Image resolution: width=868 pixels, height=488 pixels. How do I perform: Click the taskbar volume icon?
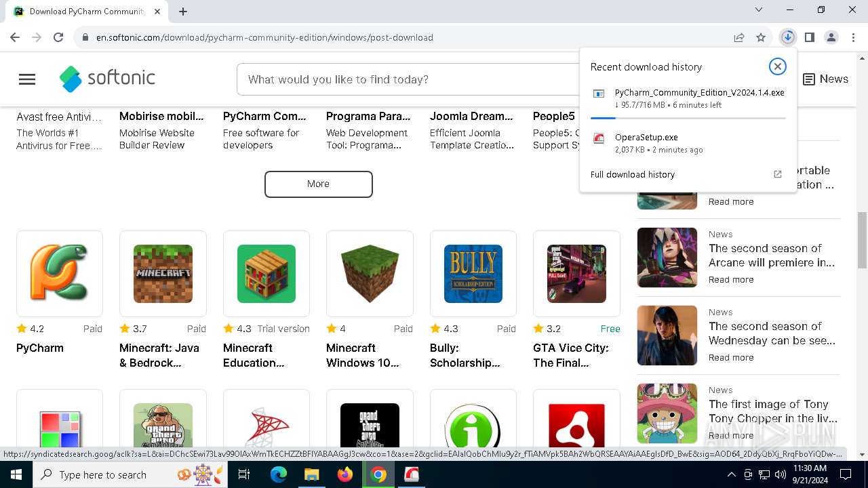click(781, 474)
